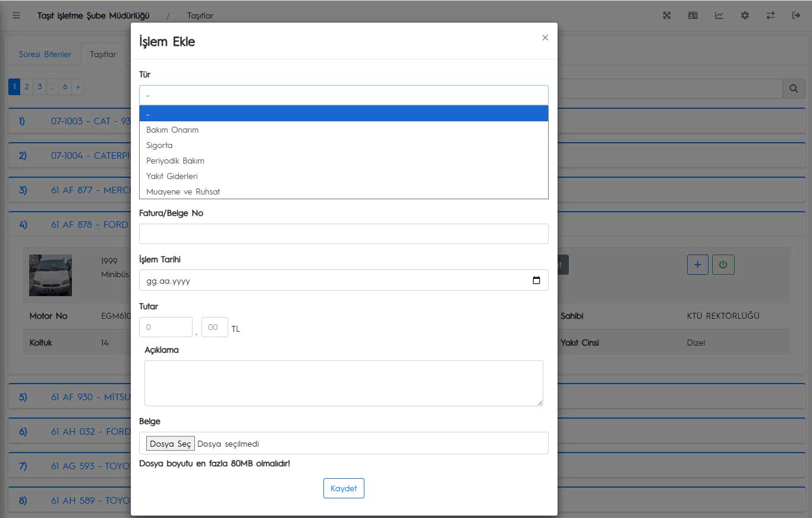The width and height of the screenshot is (812, 518).
Task: Open settings gear icon in header
Action: (x=745, y=15)
